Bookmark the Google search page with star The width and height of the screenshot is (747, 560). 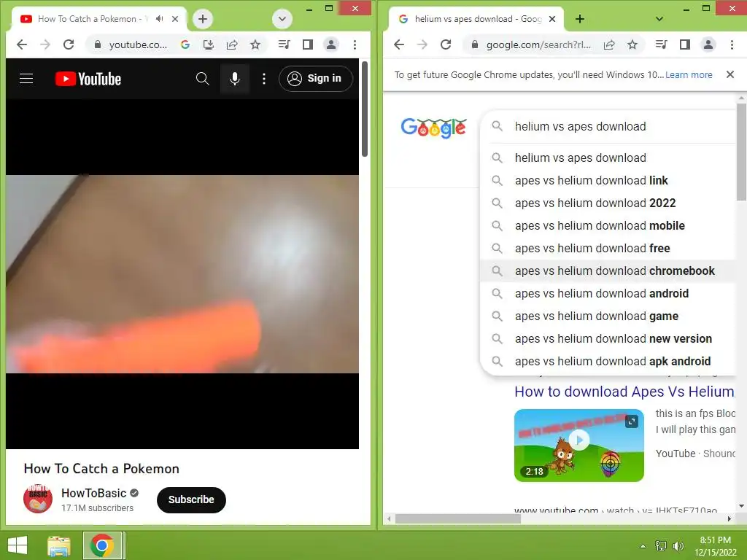[x=632, y=44]
